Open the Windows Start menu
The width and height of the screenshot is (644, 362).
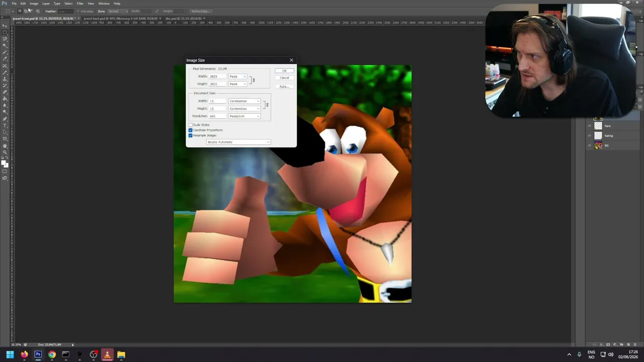10,354
